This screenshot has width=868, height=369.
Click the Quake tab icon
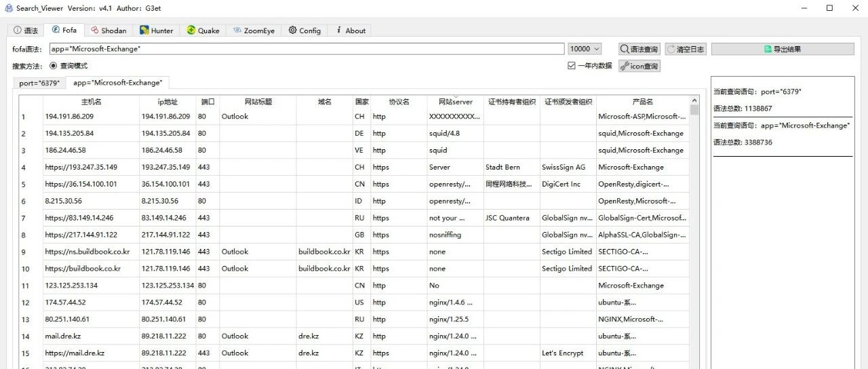coord(191,31)
